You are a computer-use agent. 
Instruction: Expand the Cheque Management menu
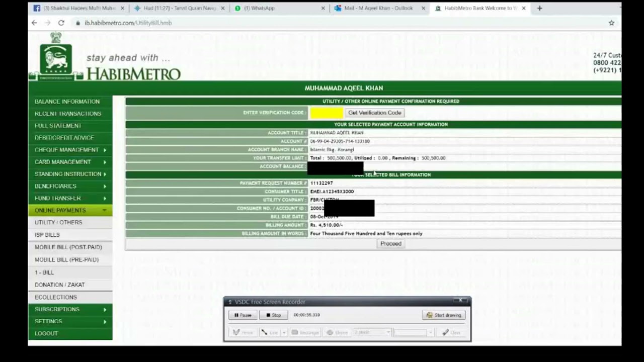tap(70, 150)
